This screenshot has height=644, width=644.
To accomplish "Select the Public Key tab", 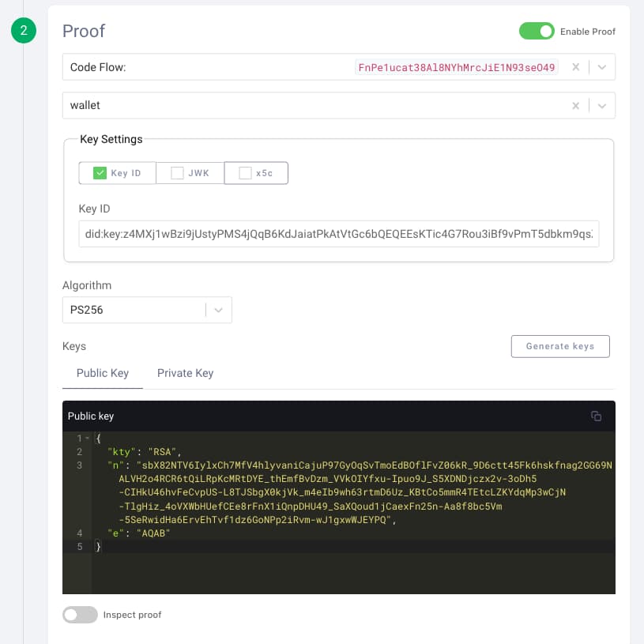I will [x=102, y=373].
